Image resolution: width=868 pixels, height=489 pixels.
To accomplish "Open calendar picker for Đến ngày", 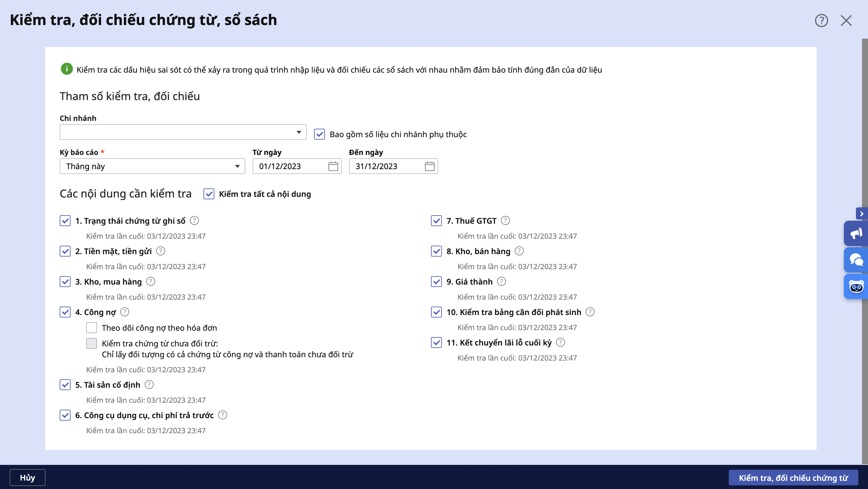I will point(429,166).
